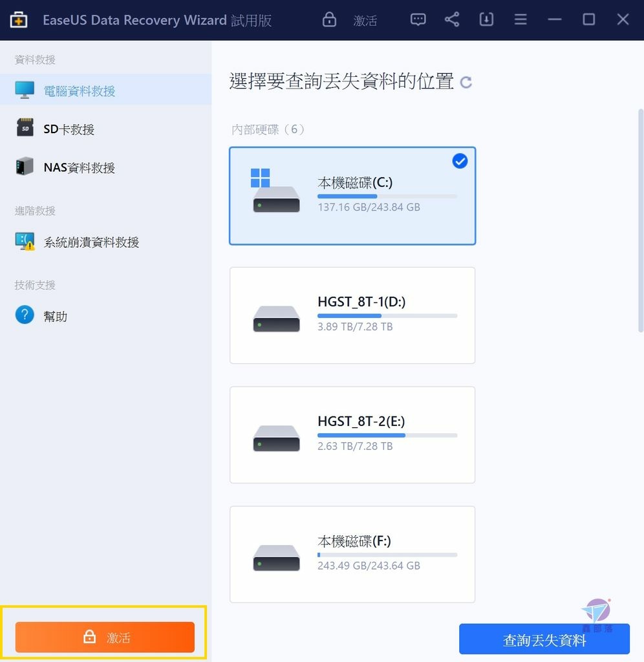Maximize the EaseUS window
The image size is (644, 662).
click(588, 19)
